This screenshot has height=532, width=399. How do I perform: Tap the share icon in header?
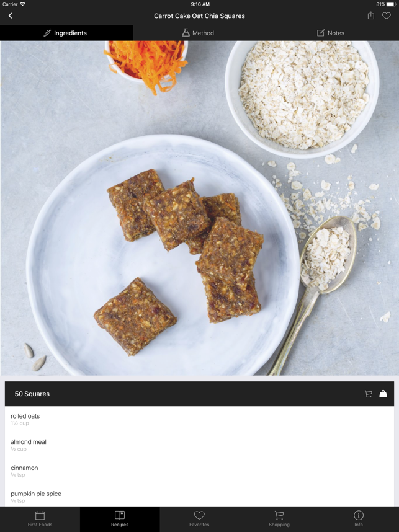[x=371, y=16]
